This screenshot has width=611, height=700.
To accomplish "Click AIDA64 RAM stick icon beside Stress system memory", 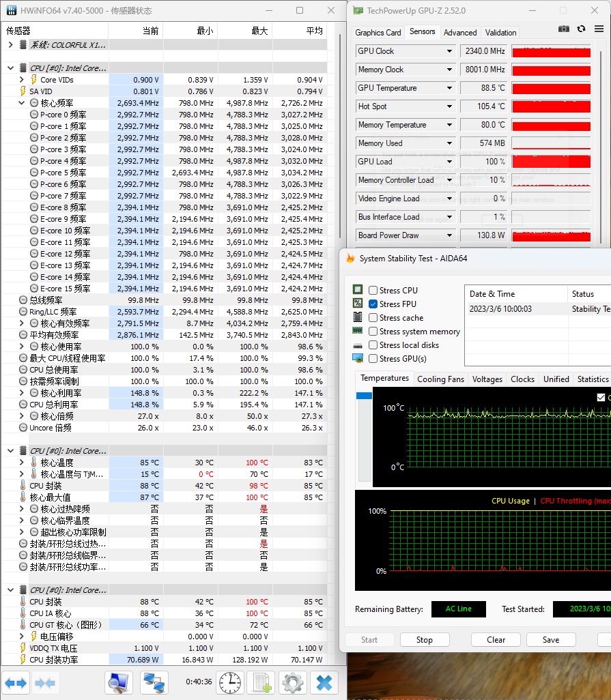I will tap(358, 331).
